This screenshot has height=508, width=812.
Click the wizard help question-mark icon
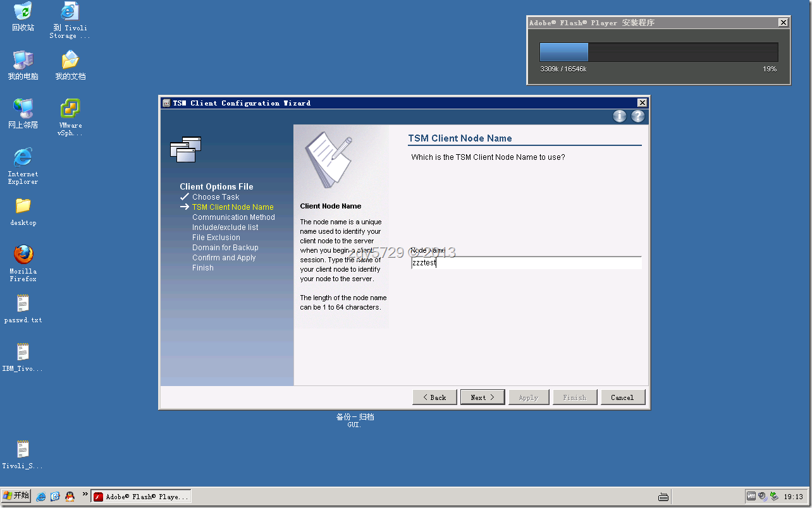pos(637,116)
